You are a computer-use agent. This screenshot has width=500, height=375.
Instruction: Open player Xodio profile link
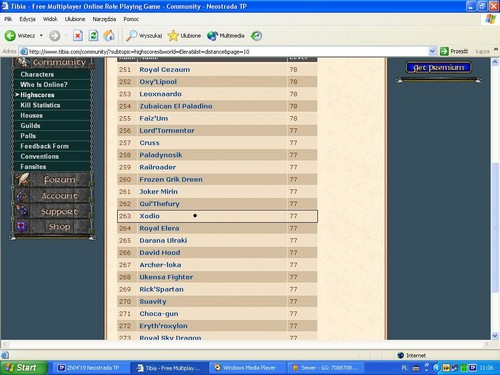click(149, 216)
